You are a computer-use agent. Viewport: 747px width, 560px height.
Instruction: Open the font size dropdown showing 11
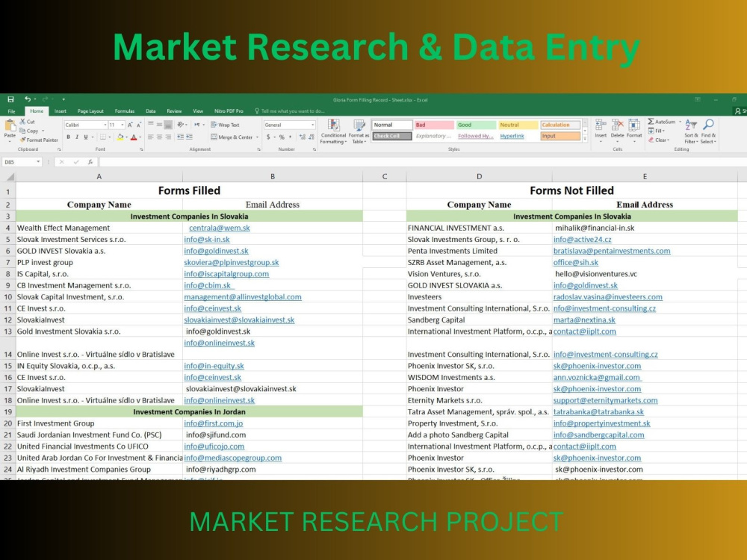pos(123,125)
